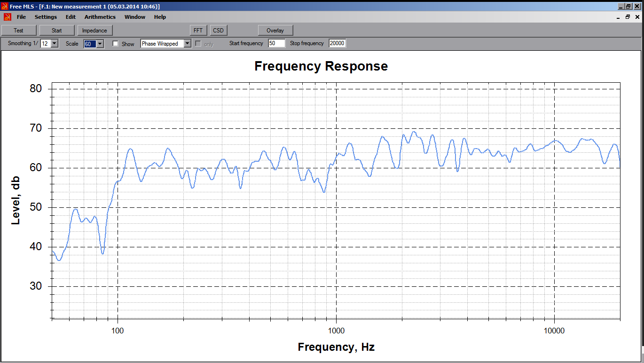Screen dimensions: 644x363
Task: Close the Free MLS application
Action: point(637,6)
